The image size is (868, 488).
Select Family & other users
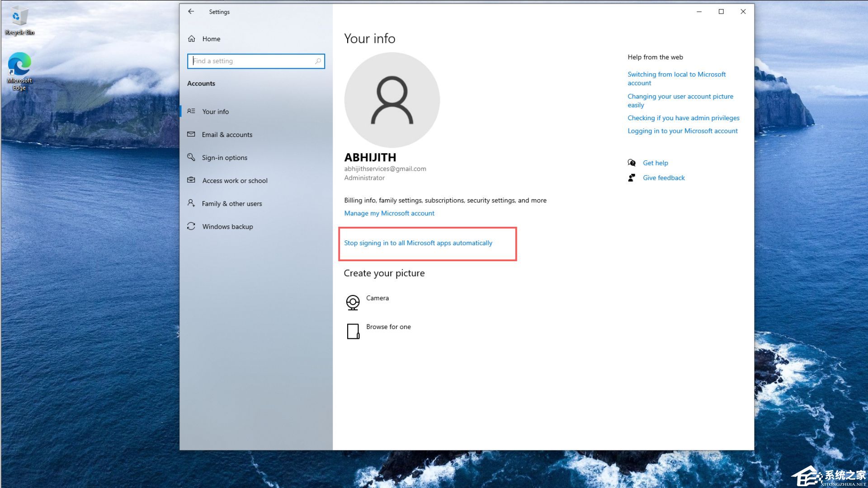(x=231, y=204)
